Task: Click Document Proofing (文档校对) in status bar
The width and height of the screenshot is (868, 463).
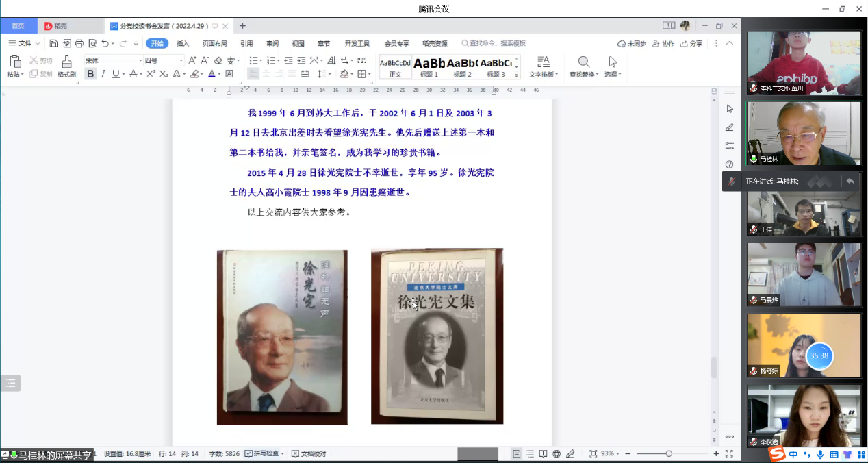Action: (x=309, y=453)
